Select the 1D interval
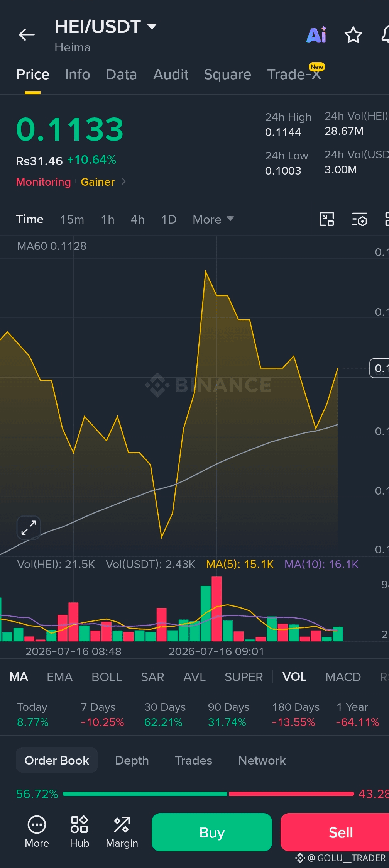 (169, 219)
